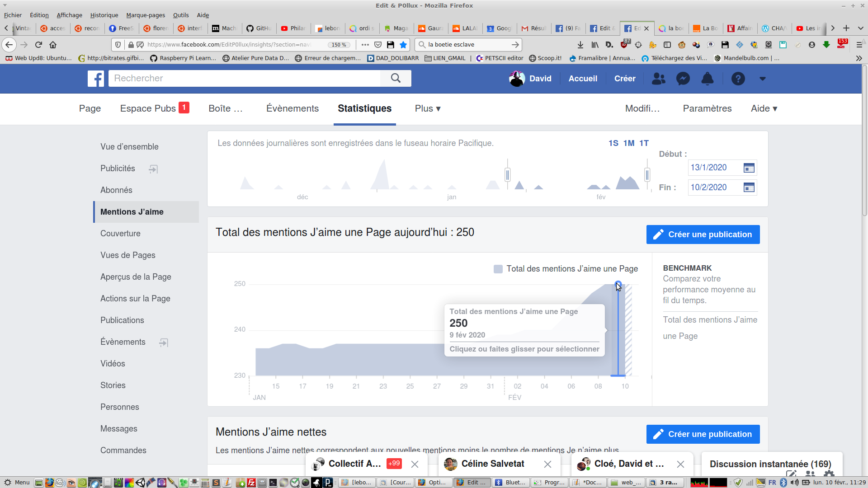Click the Facebook notifications bell icon
Viewport: 868px width, 488px height.
coord(707,79)
